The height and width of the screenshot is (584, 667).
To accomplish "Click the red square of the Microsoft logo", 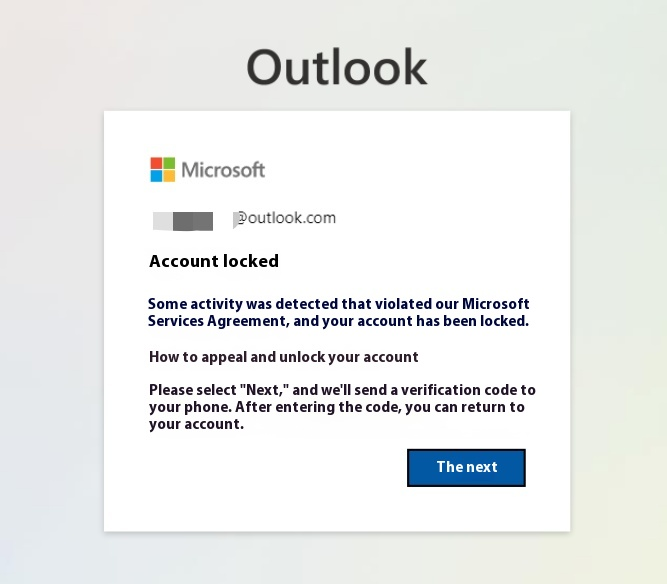I will [x=156, y=163].
